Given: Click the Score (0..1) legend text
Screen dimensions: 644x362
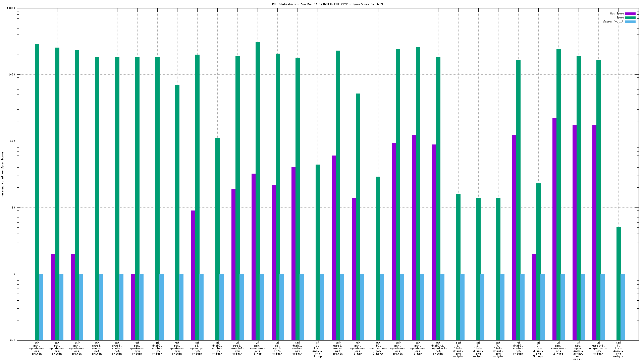Looking at the screenshot, I should [x=613, y=22].
